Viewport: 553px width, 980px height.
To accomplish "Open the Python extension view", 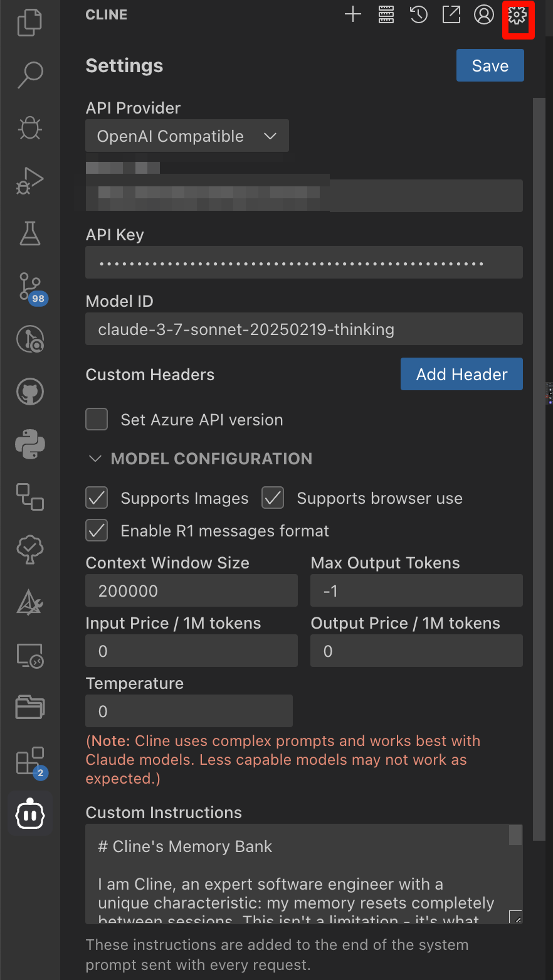I will click(x=30, y=445).
